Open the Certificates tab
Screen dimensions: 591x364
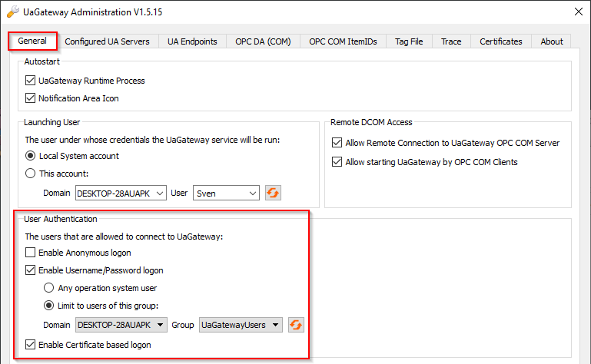click(501, 41)
